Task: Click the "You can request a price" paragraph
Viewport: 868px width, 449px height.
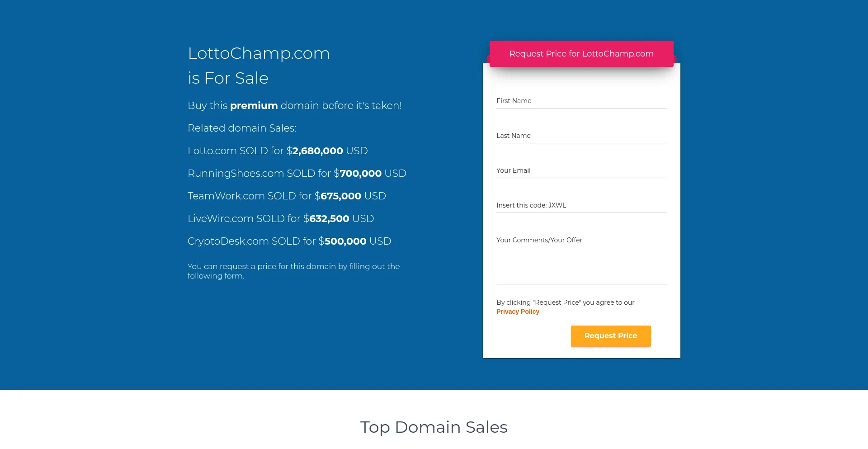Action: pyautogui.click(x=293, y=271)
